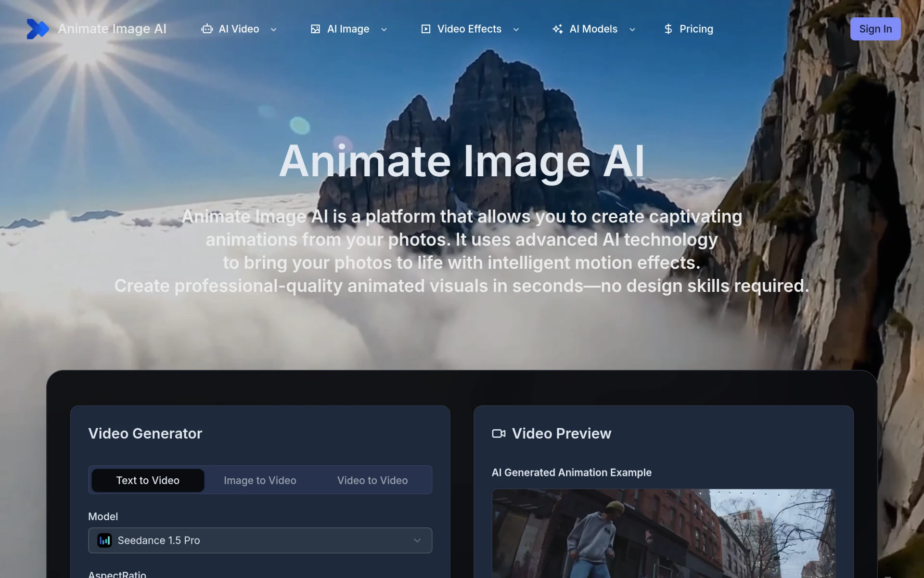
Task: Expand the AI Image menu chevron
Action: 384,29
